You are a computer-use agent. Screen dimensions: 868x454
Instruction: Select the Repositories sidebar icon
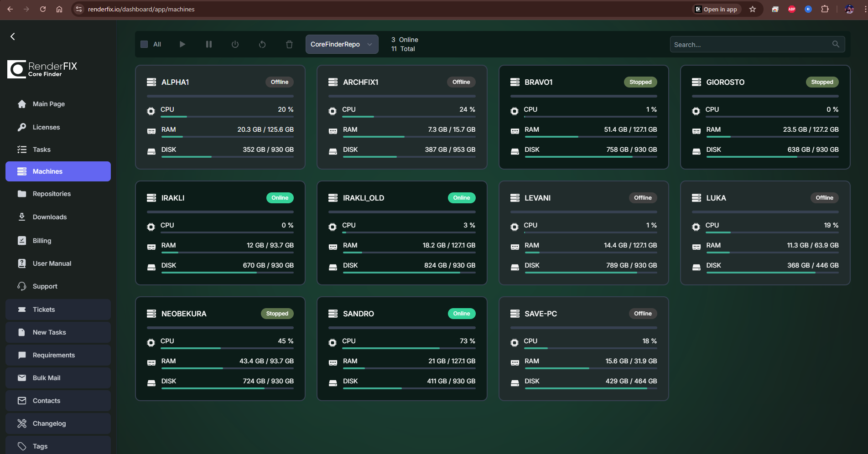click(22, 194)
